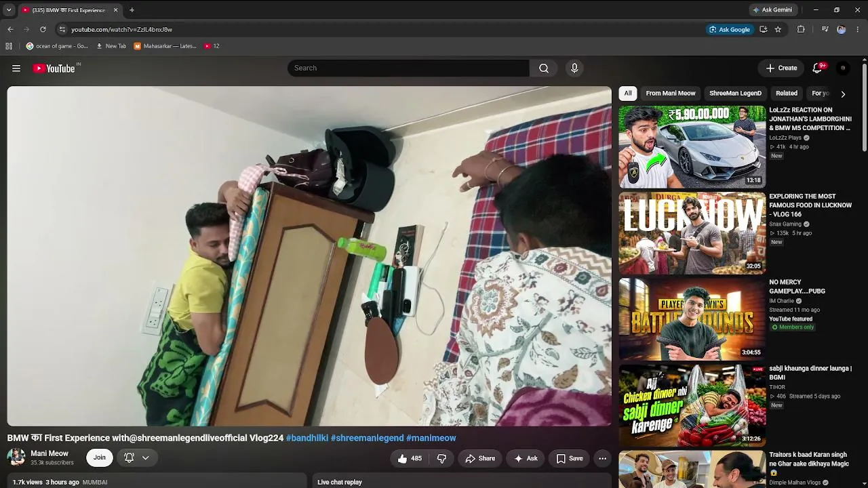Click the install app icon in address bar
Image resolution: width=868 pixels, height=488 pixels.
coord(764,29)
